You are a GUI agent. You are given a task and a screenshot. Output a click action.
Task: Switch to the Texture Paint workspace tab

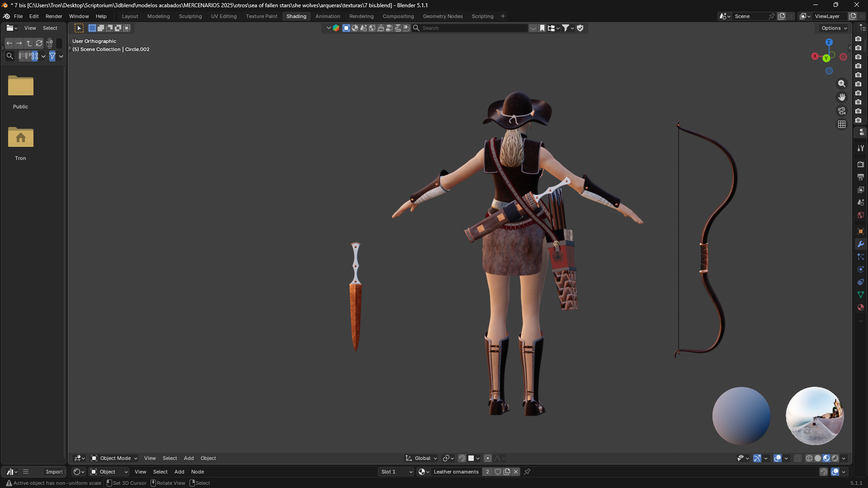click(x=261, y=16)
